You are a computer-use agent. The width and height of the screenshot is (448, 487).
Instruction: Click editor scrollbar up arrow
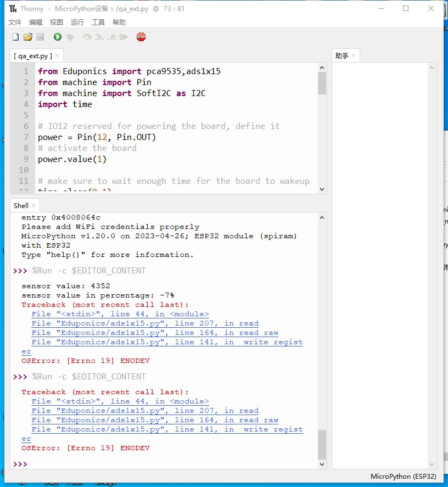322,68
